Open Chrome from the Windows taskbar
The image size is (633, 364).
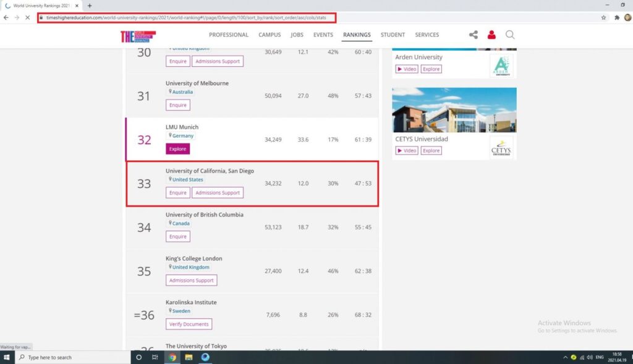[172, 357]
